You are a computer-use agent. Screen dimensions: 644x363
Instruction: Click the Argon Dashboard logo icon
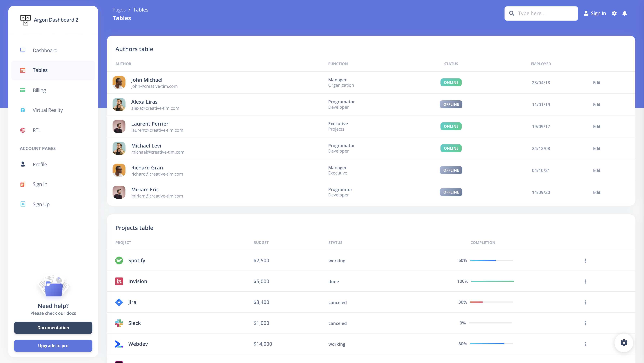click(x=25, y=20)
